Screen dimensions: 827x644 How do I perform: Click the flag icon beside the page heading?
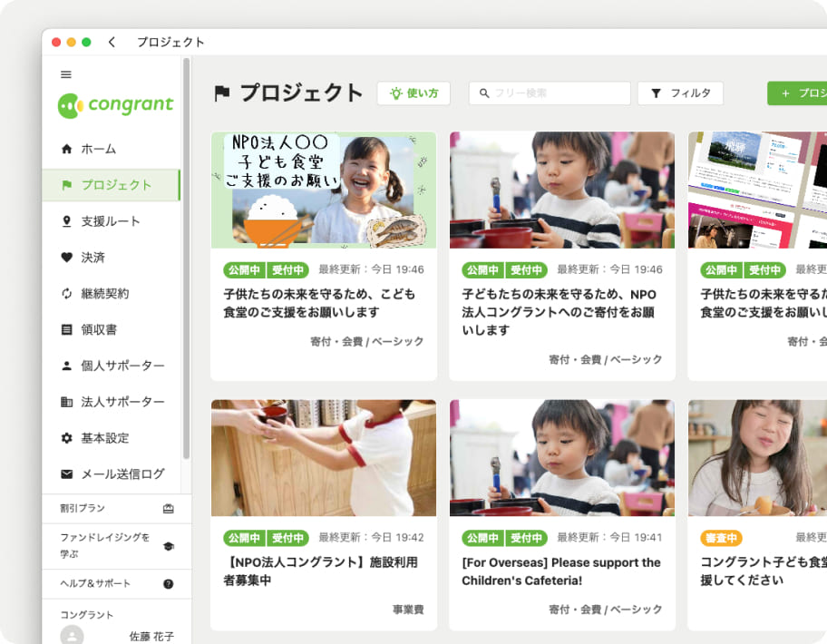pyautogui.click(x=222, y=93)
